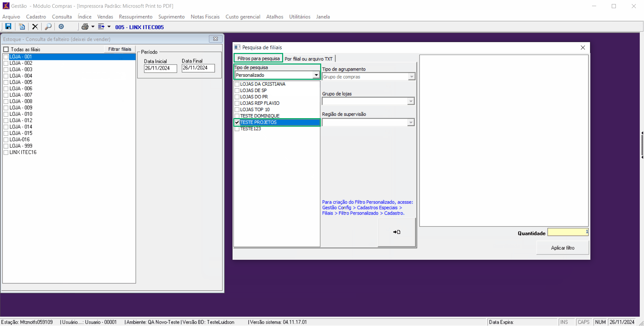Click the arrow-to-list transfer button
This screenshot has height=326, width=644.
point(397,232)
